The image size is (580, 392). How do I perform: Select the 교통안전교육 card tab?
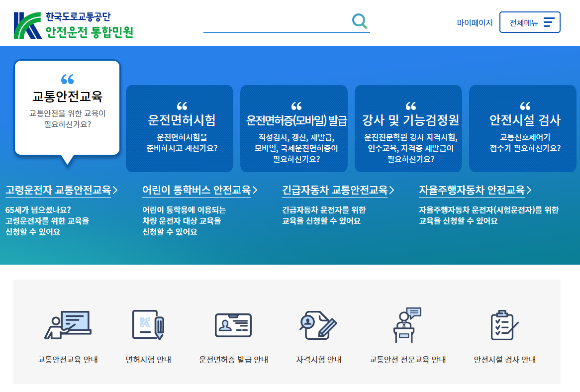click(67, 107)
